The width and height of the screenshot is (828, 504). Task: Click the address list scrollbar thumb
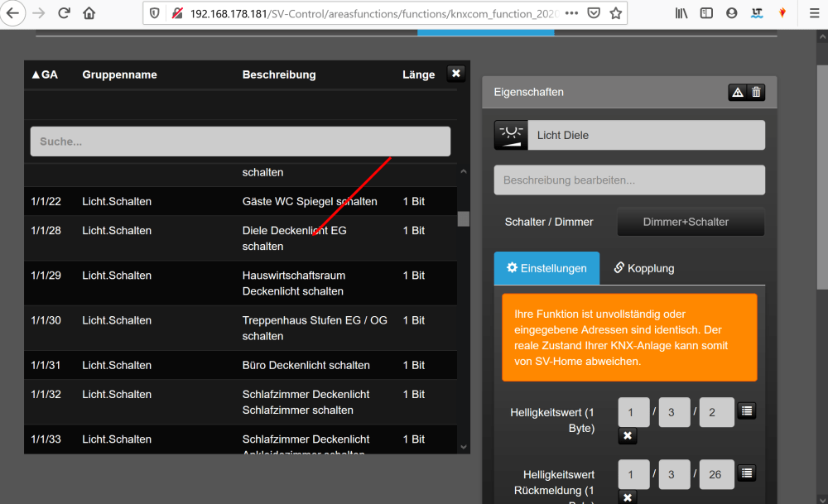pos(464,218)
